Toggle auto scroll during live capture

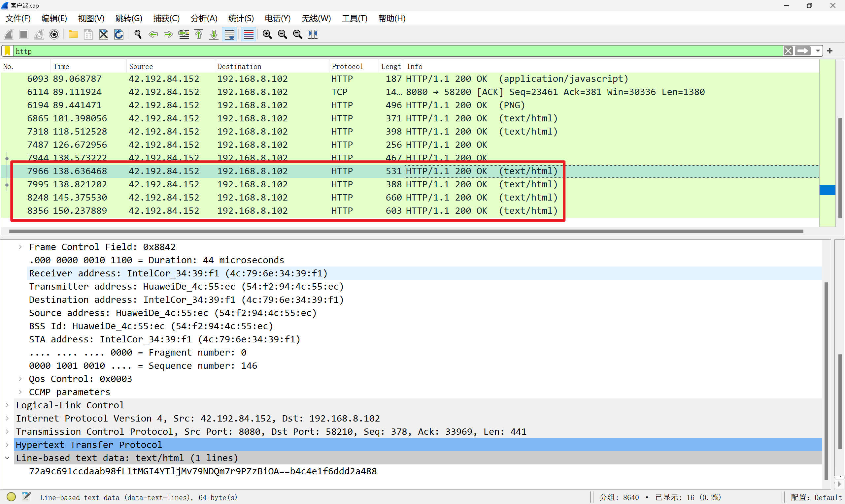[x=230, y=34]
